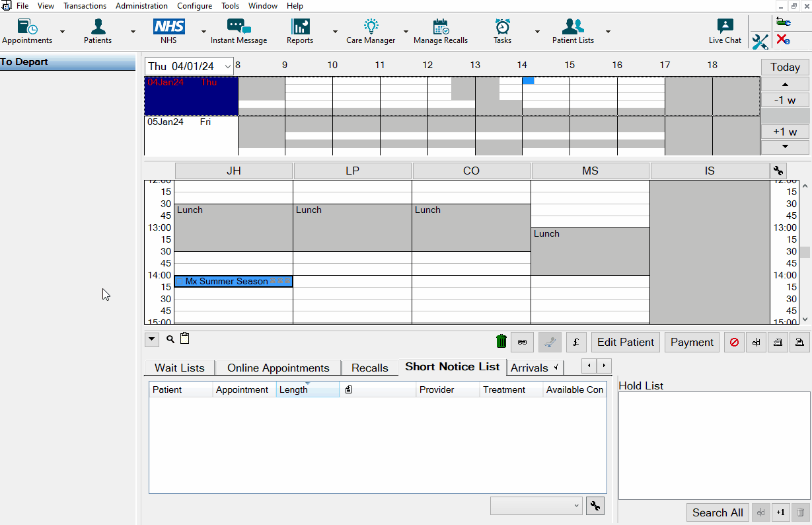812x525 pixels.
Task: Open the Configure menu
Action: pyautogui.click(x=194, y=6)
